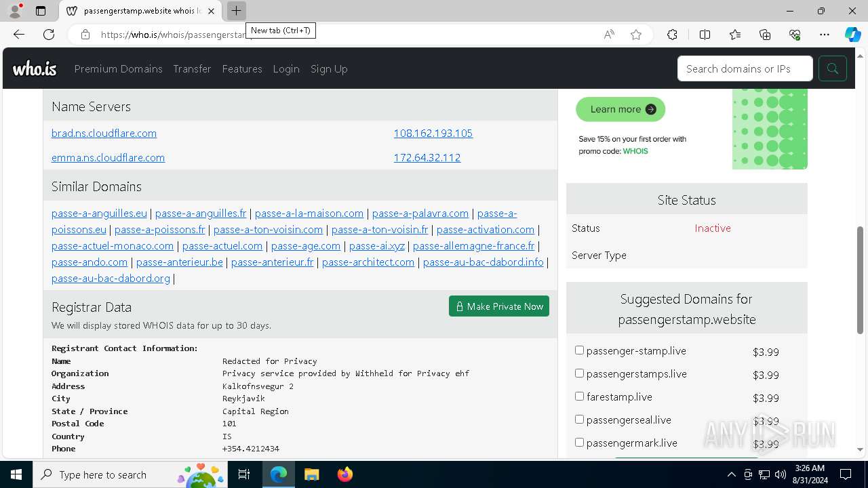
Task: Open the Sign Up nav item
Action: 329,68
